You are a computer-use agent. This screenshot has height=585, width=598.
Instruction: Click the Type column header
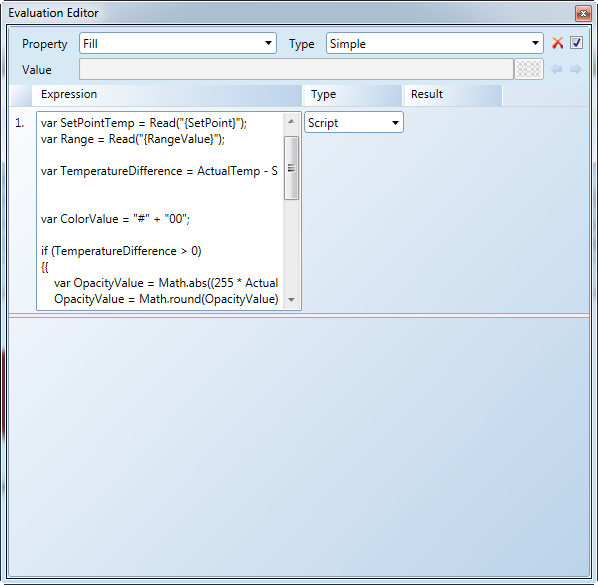click(353, 95)
